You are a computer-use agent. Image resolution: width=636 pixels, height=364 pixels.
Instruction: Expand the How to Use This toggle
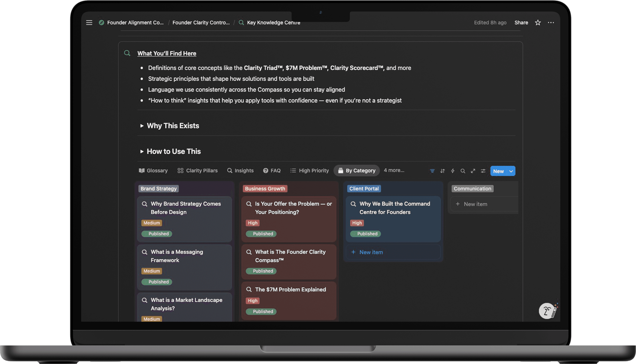click(142, 151)
